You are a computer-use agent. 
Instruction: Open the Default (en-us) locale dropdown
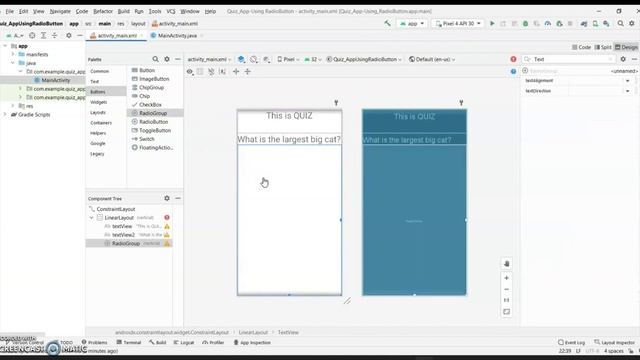point(432,59)
